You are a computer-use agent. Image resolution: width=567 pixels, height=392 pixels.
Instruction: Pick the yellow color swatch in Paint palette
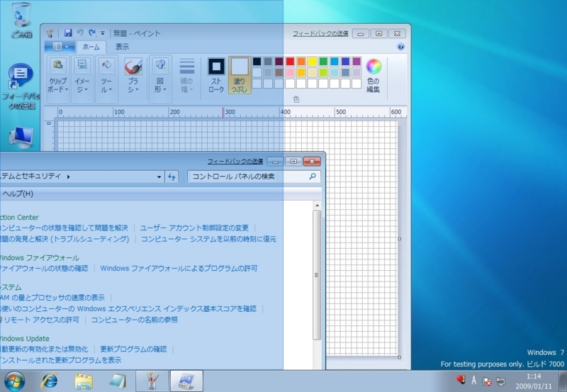point(313,61)
